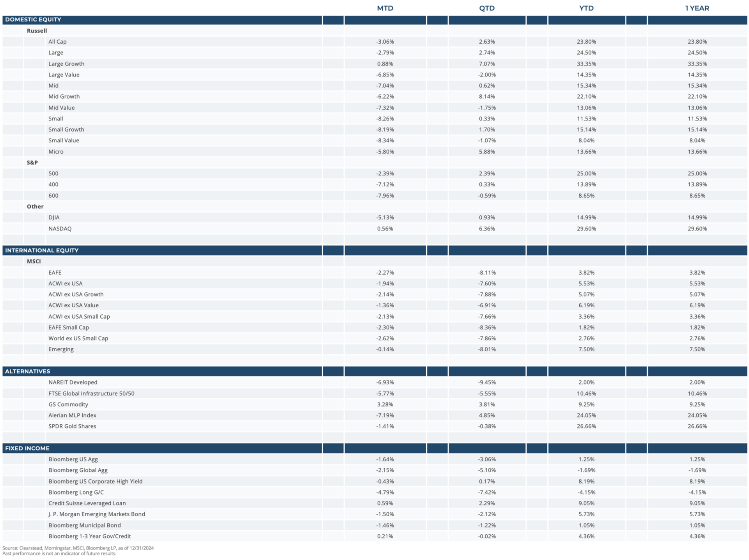Select the Emerging row label
Viewport: 749px width, 560px height.
61,349
